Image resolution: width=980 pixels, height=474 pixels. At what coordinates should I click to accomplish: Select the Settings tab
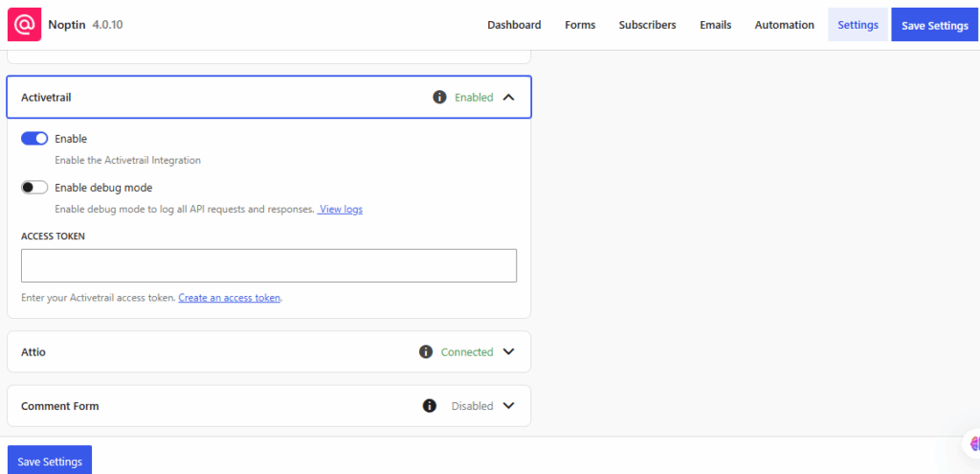click(858, 25)
